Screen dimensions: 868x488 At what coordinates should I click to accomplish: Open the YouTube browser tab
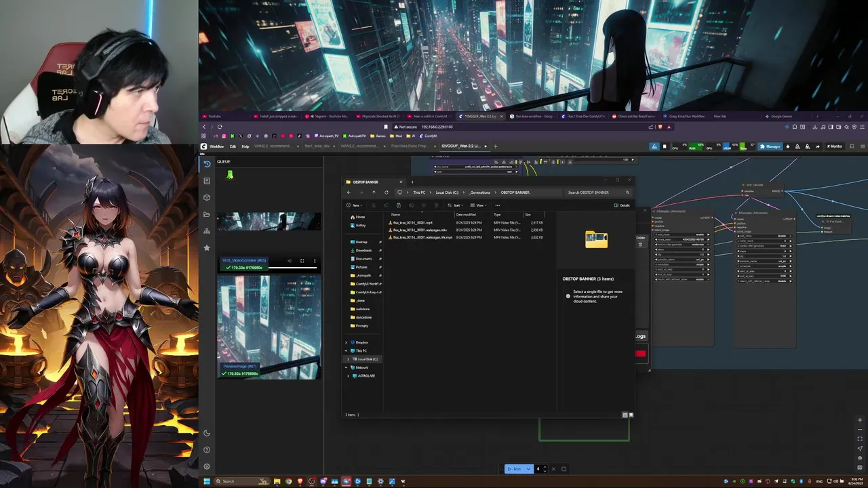214,117
